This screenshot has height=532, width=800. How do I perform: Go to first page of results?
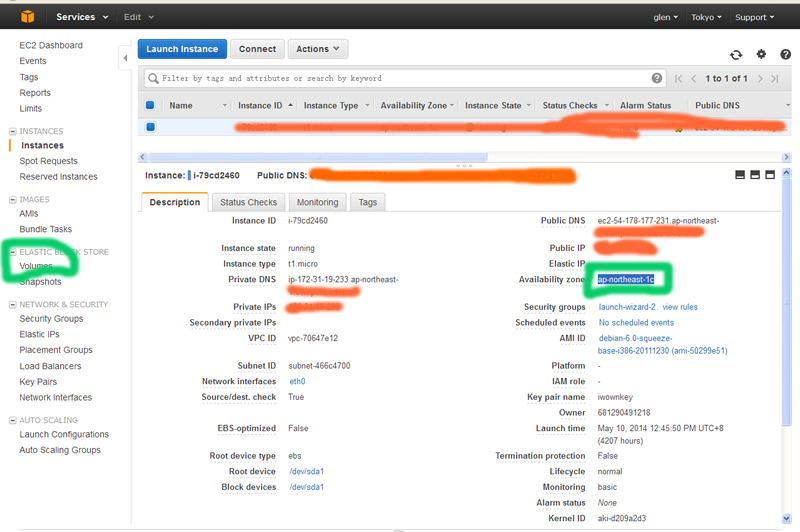[678, 79]
